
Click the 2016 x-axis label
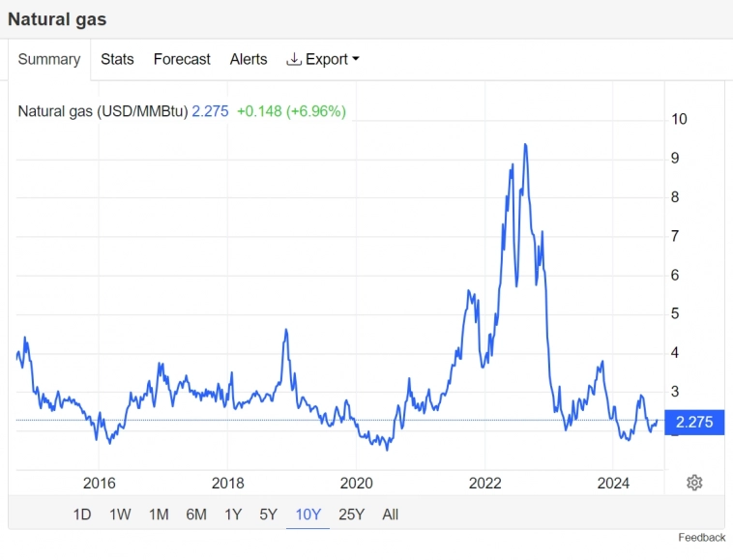pos(99,483)
